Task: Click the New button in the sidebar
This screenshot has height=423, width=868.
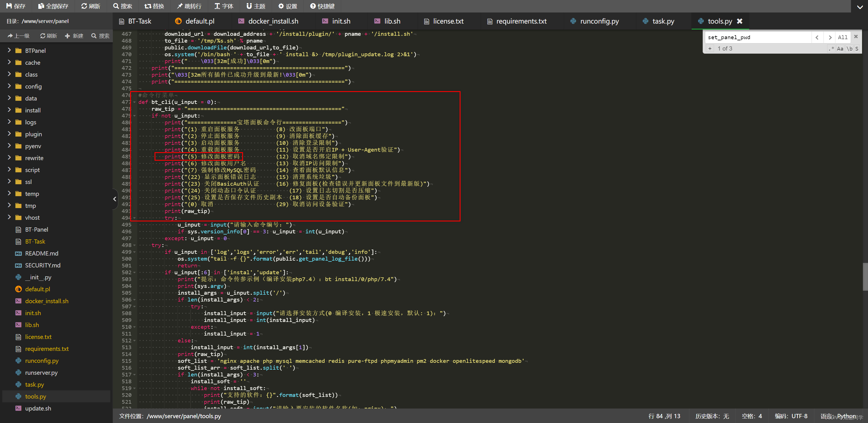Action: point(74,36)
